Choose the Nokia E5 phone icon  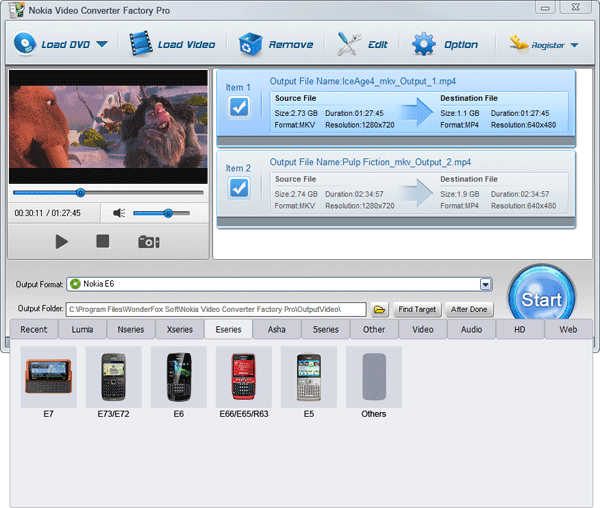pyautogui.click(x=309, y=377)
